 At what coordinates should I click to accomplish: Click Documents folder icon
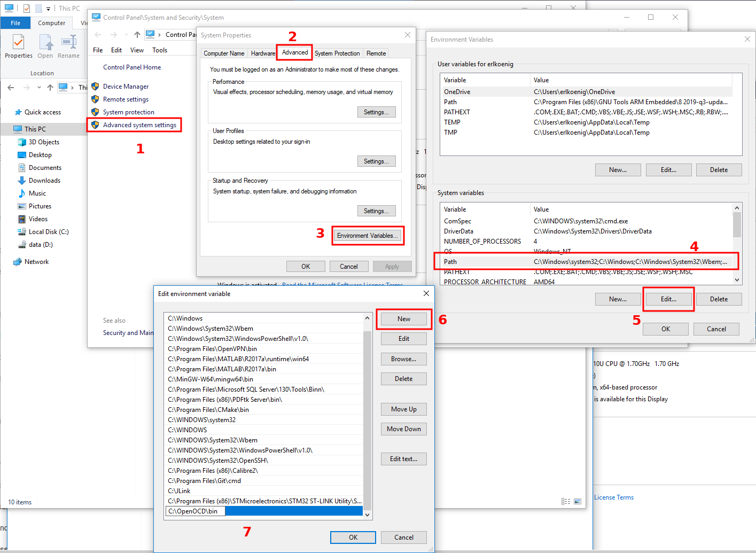point(22,168)
